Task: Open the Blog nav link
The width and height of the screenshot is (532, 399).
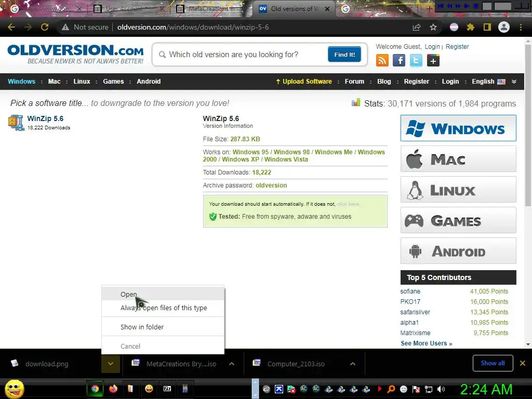Action: tap(384, 82)
